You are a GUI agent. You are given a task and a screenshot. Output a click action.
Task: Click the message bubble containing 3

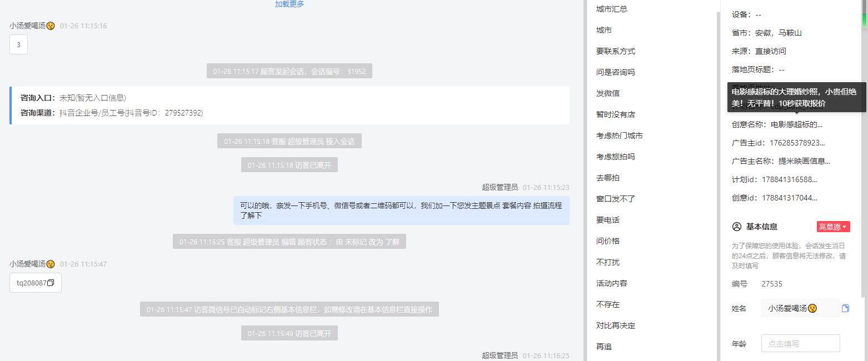tap(18, 45)
